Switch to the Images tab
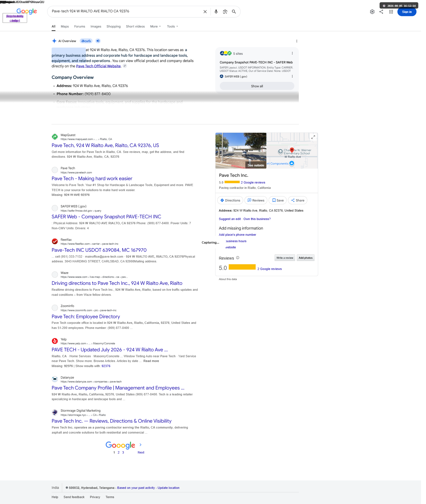Viewport: 426px width, 504px height. (x=96, y=26)
